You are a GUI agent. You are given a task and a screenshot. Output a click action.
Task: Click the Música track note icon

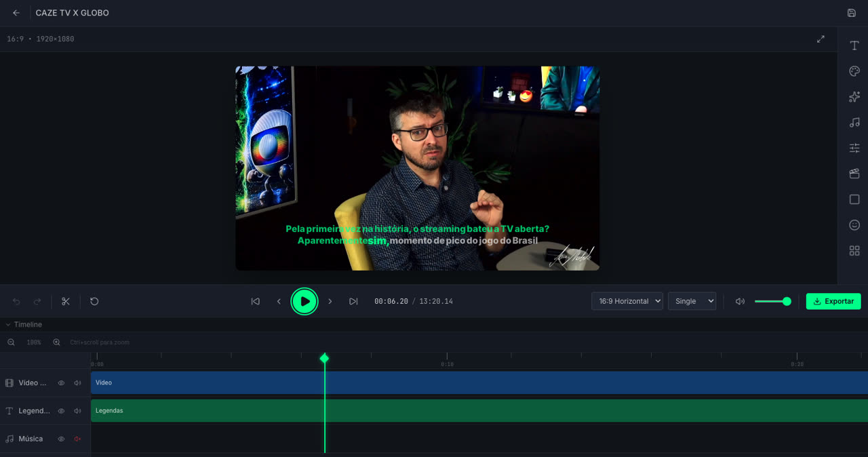pos(9,439)
